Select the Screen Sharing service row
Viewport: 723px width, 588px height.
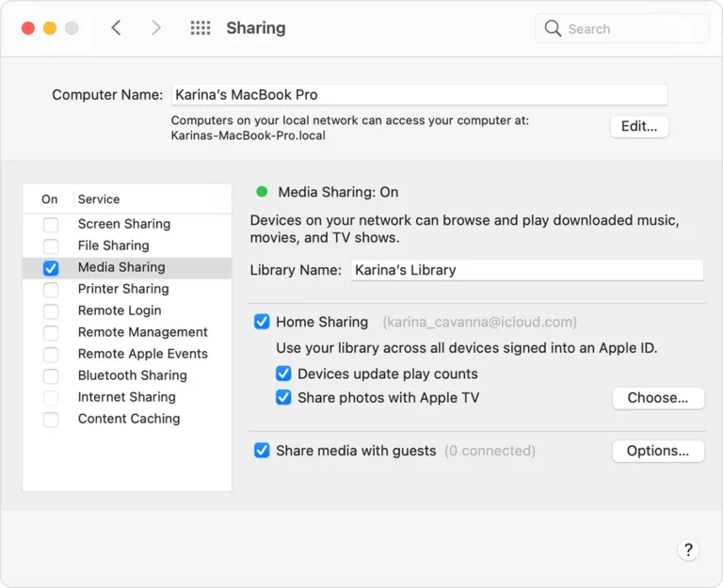tap(127, 224)
